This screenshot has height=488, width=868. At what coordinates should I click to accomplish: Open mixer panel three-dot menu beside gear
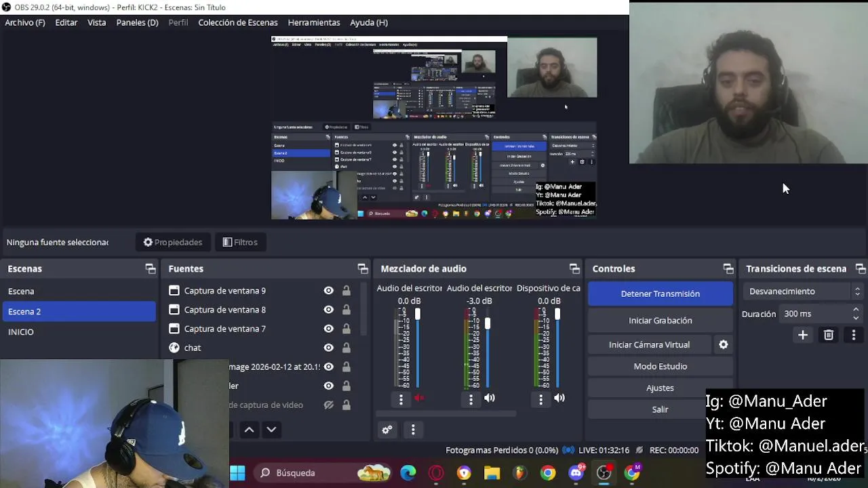(413, 429)
